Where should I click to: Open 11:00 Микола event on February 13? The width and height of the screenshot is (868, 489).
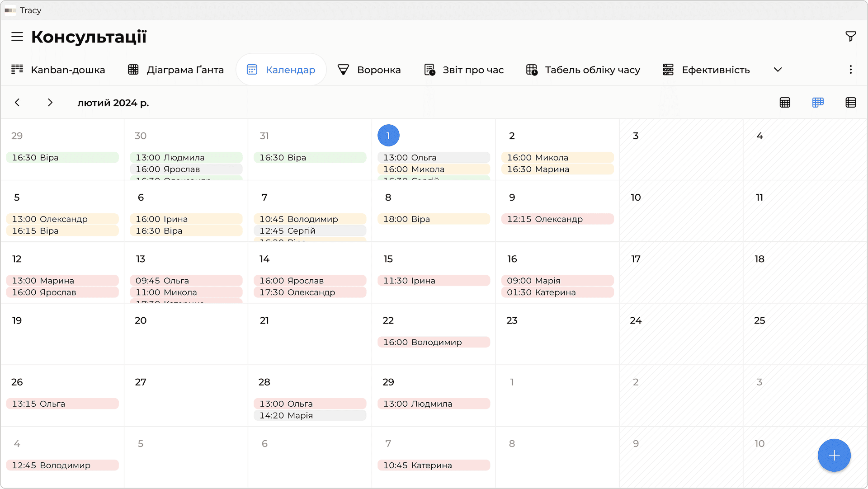pos(186,292)
